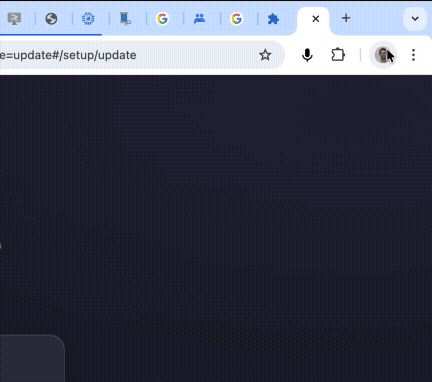The image size is (432, 382).
Task: Switch to the first Google tab
Action: point(162,19)
